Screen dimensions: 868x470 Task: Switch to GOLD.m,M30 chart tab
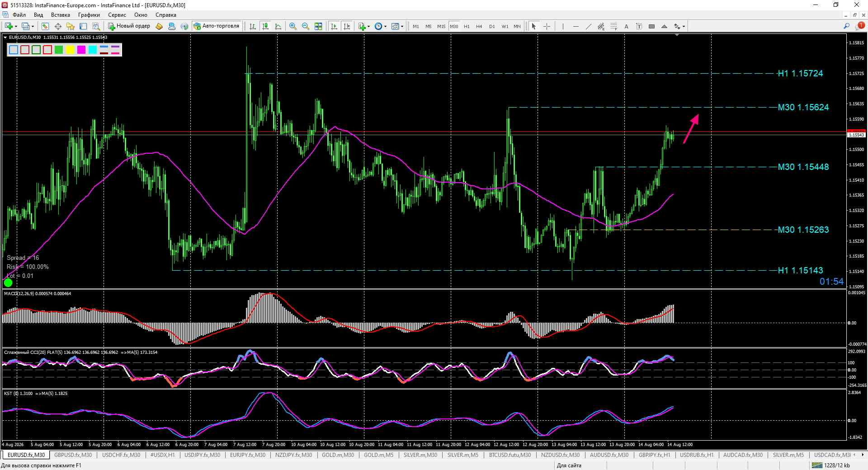pyautogui.click(x=338, y=455)
